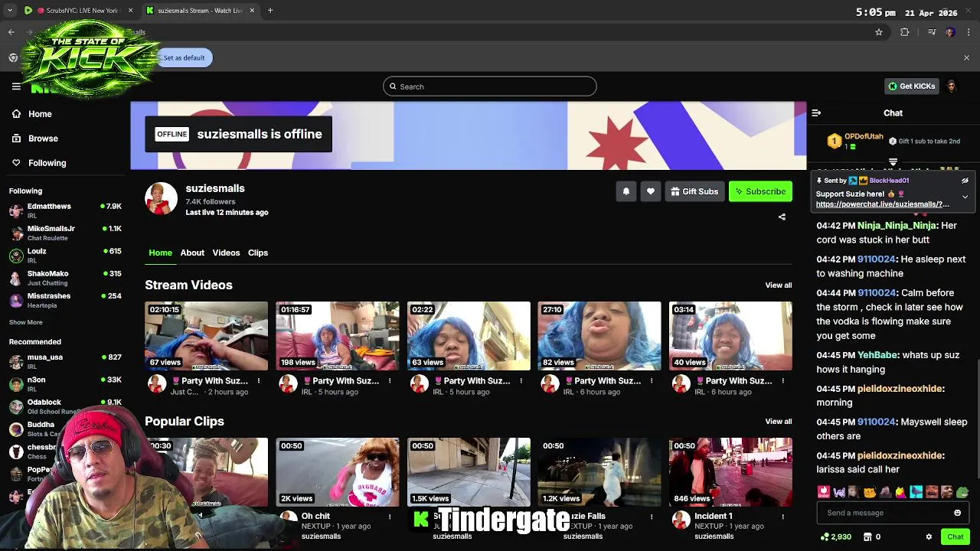Click the share icon below Subscribe
This screenshot has width=980, height=551.
(782, 217)
